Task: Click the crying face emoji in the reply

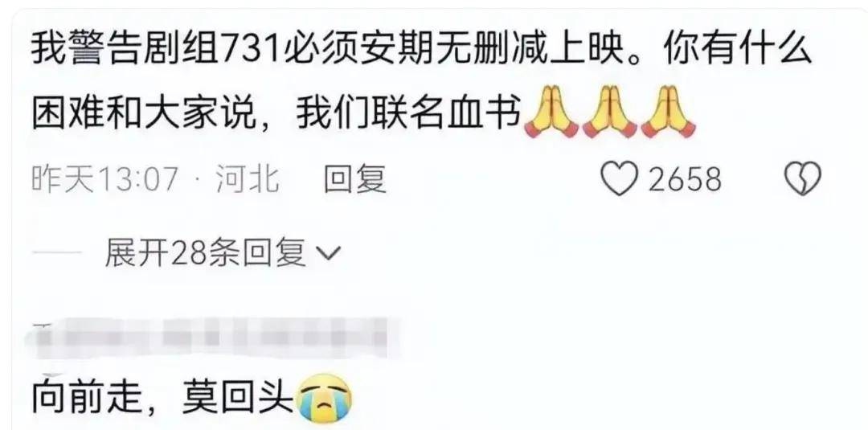Action: 324,399
